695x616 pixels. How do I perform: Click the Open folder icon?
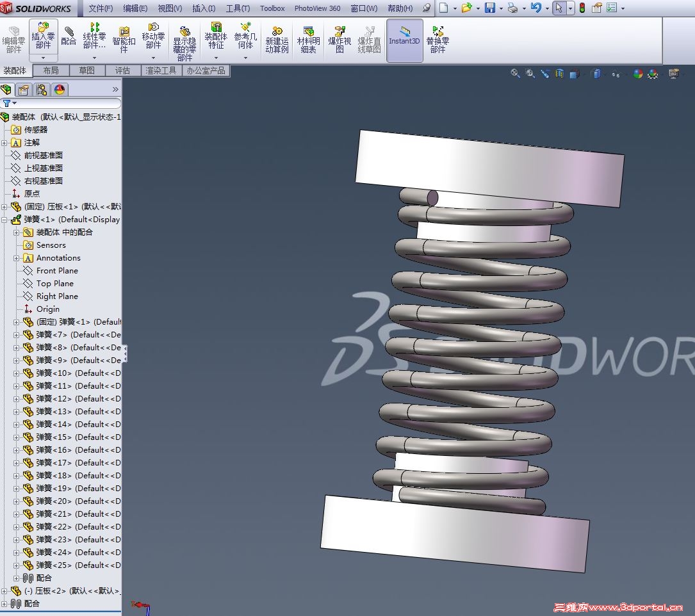point(466,8)
